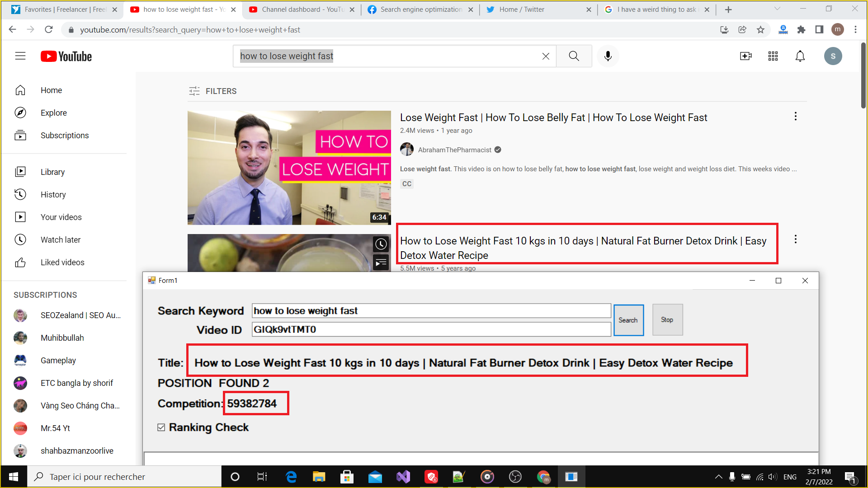Clear the YouTube search box text
The width and height of the screenshot is (868, 488).
pos(546,56)
